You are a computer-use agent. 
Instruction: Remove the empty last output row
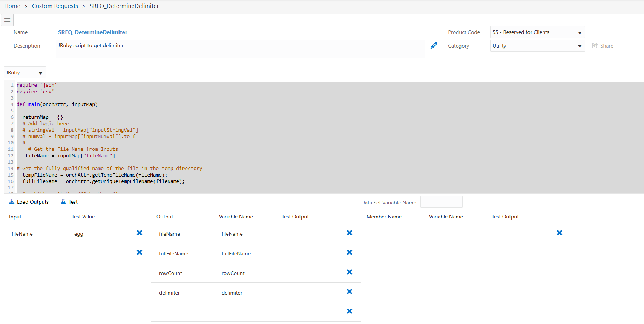tap(350, 312)
